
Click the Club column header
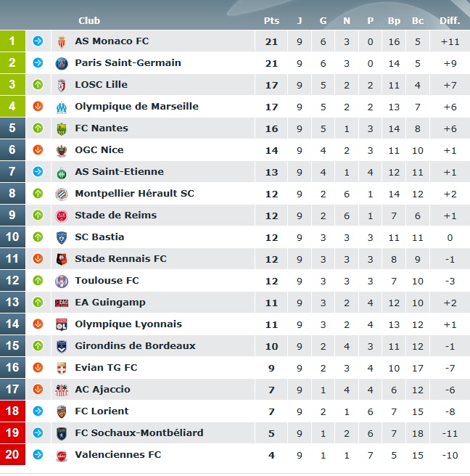click(89, 20)
